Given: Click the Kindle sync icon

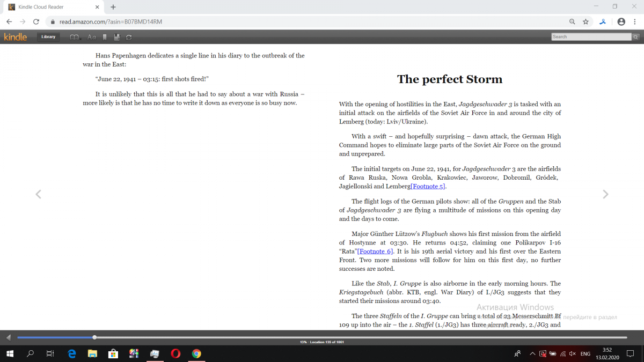Looking at the screenshot, I should [x=129, y=37].
